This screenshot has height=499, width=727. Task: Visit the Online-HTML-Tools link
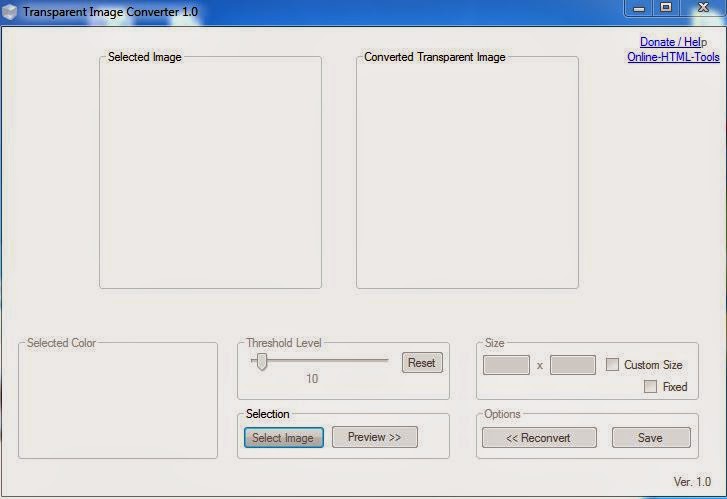pyautogui.click(x=673, y=57)
